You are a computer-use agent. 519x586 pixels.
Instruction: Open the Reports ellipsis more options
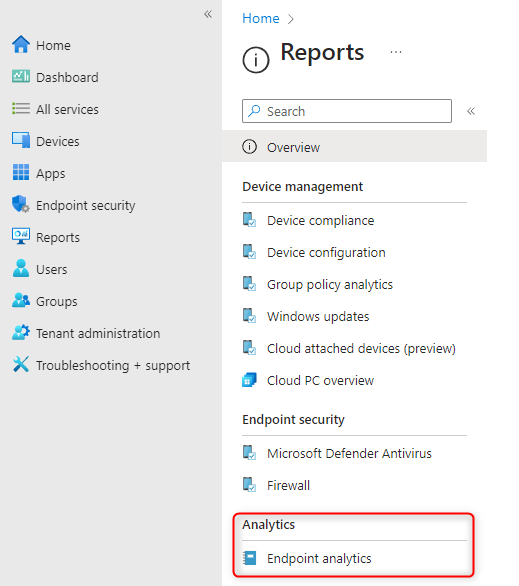pyautogui.click(x=396, y=52)
